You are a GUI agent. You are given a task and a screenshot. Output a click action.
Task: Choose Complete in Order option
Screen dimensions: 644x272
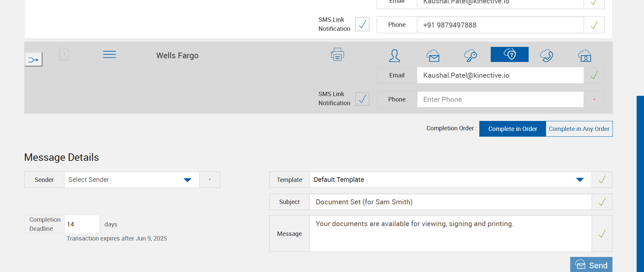(x=513, y=129)
